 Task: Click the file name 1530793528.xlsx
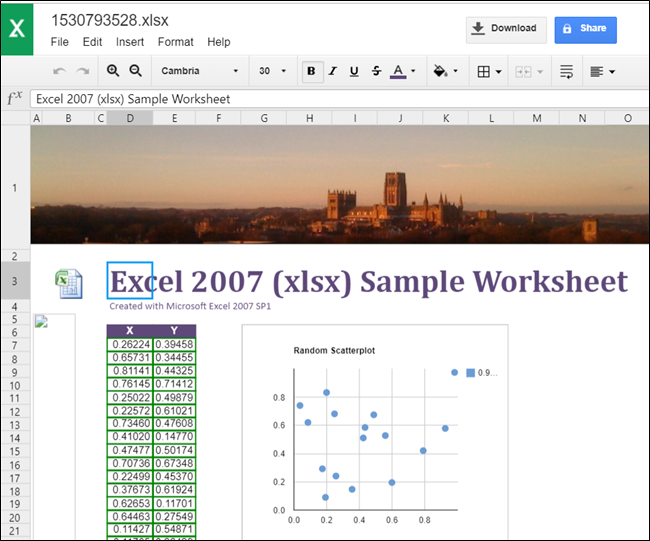pyautogui.click(x=109, y=20)
